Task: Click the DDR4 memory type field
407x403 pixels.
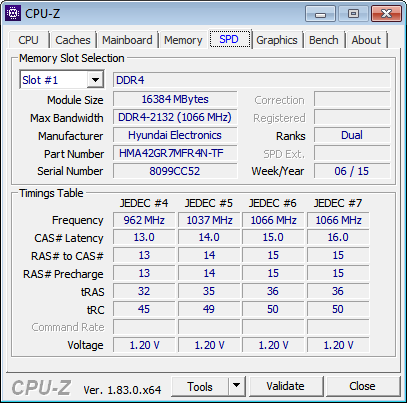Action: (251, 80)
